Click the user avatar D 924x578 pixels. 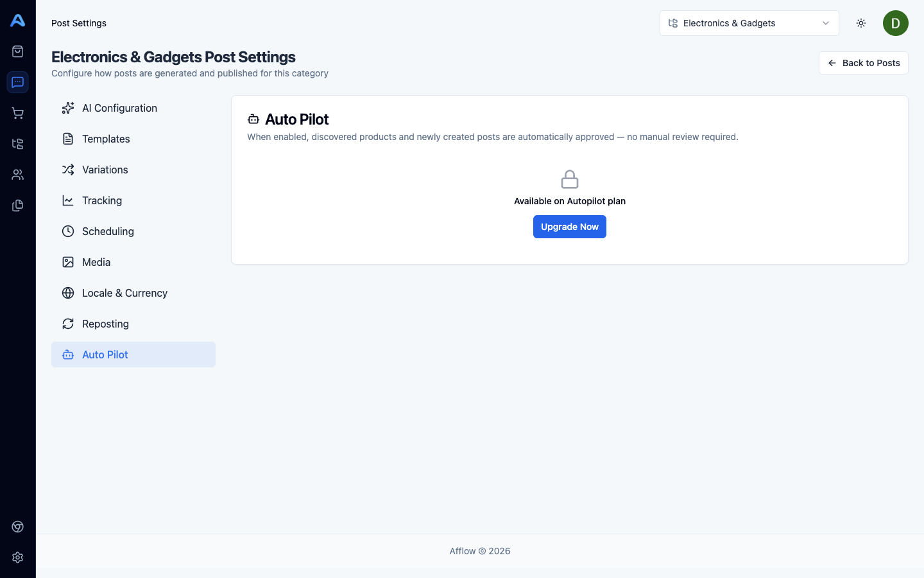click(895, 23)
